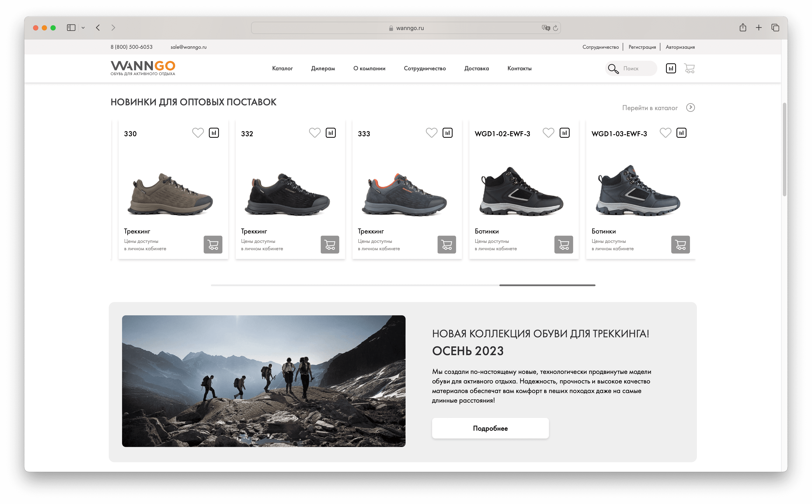The width and height of the screenshot is (812, 504).
Task: Click the circled arrow next to Перейти в каталог
Action: 690,108
